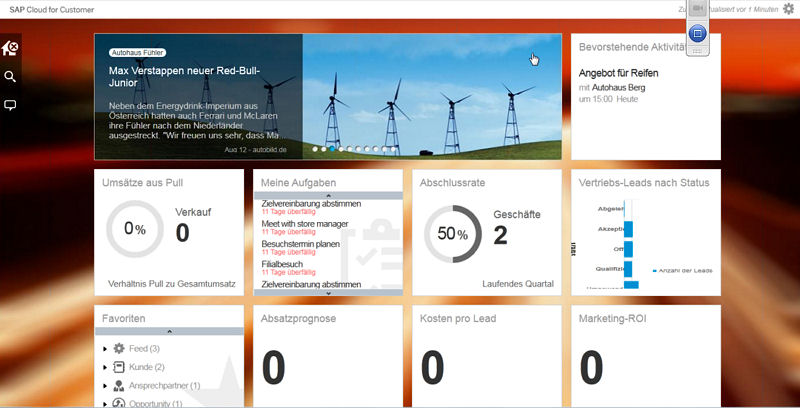Click the down arrow bar in Meine Aufgaben

click(x=328, y=293)
